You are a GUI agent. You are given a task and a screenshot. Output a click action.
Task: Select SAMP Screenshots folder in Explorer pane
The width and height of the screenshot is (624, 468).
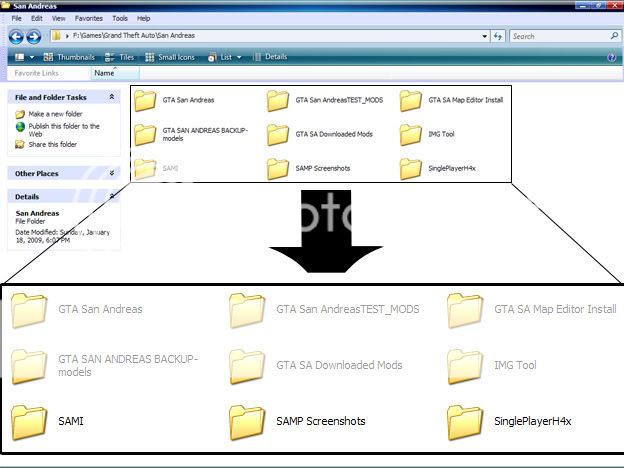[x=309, y=169]
